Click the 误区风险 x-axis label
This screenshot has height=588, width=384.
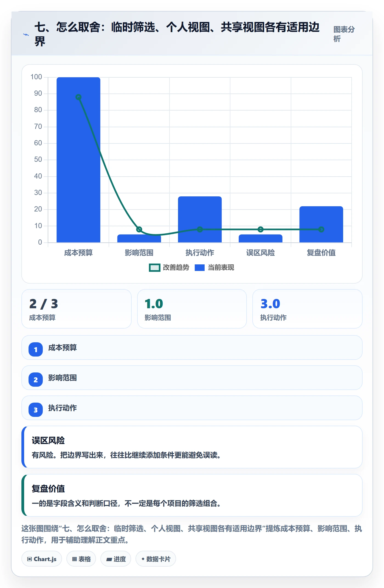261,253
